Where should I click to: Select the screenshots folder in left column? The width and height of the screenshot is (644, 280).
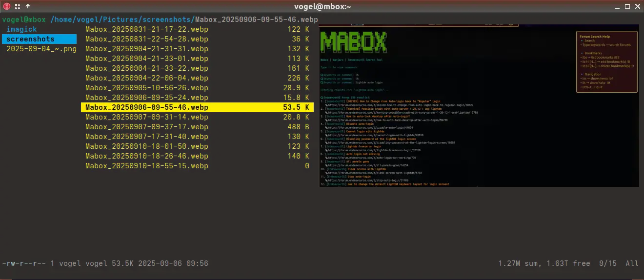30,39
